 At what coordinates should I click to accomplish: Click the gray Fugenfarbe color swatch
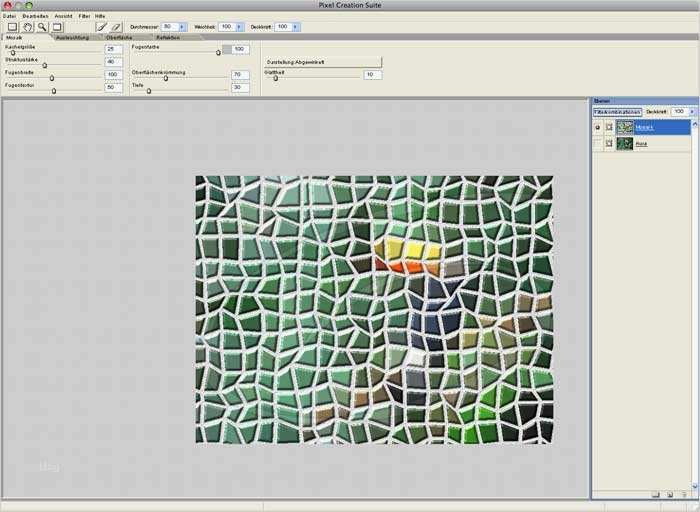[x=227, y=49]
